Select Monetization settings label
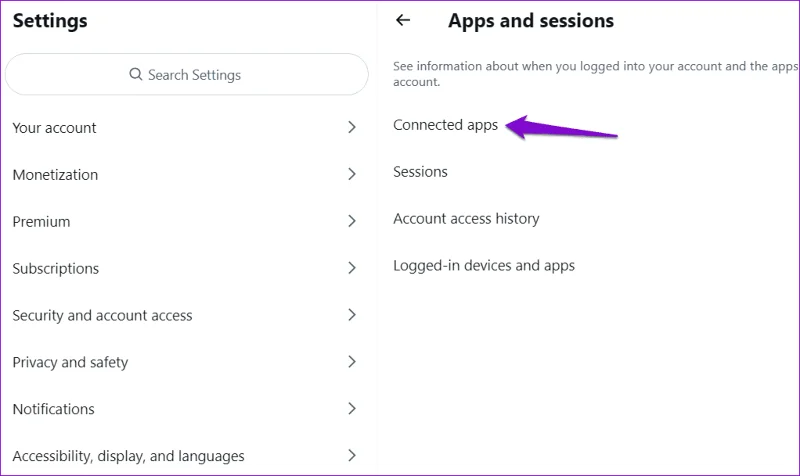Viewport: 800px width, 476px height. pos(55,174)
